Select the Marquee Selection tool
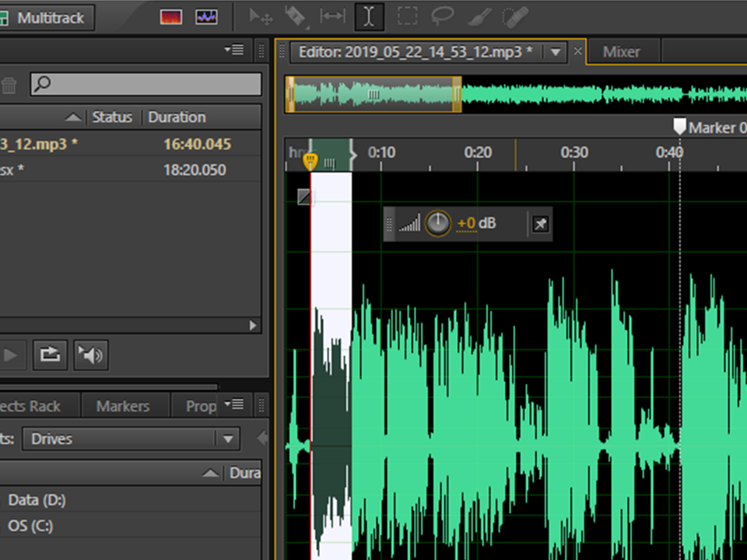 point(407,16)
